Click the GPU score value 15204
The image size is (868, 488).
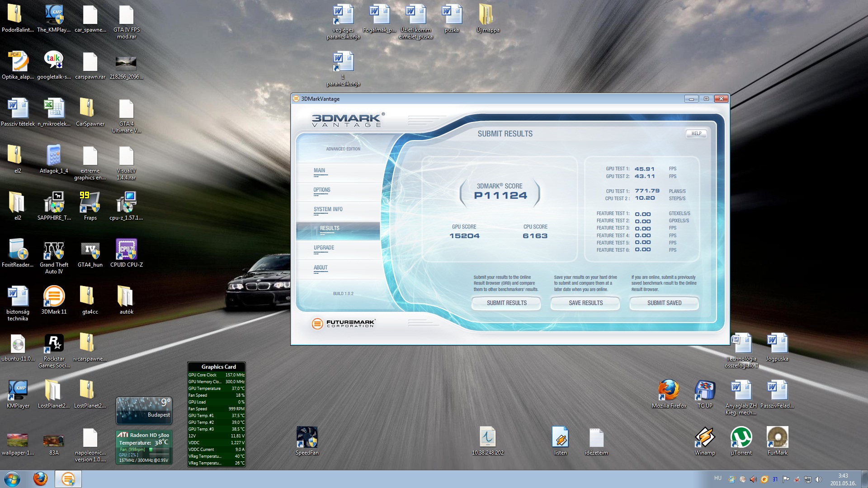point(464,236)
